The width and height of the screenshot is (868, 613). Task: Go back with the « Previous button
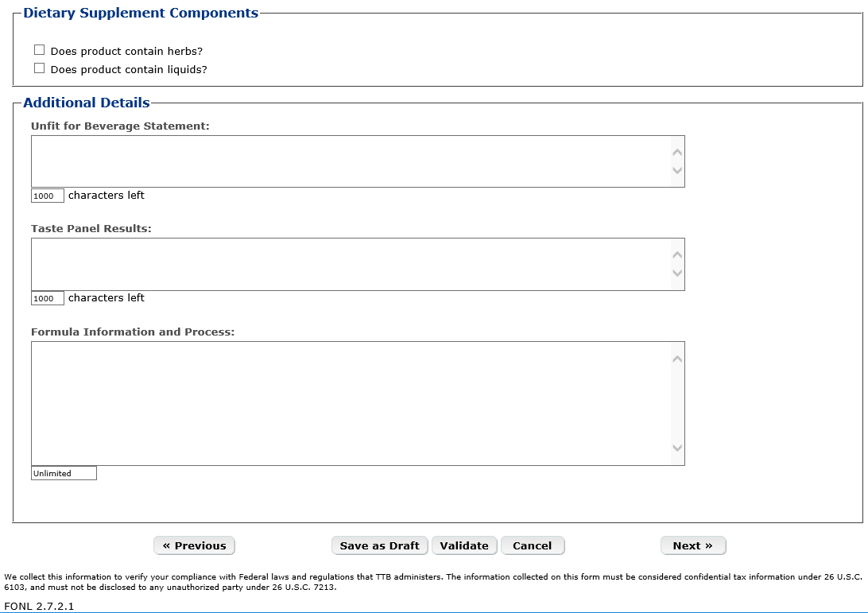[194, 545]
